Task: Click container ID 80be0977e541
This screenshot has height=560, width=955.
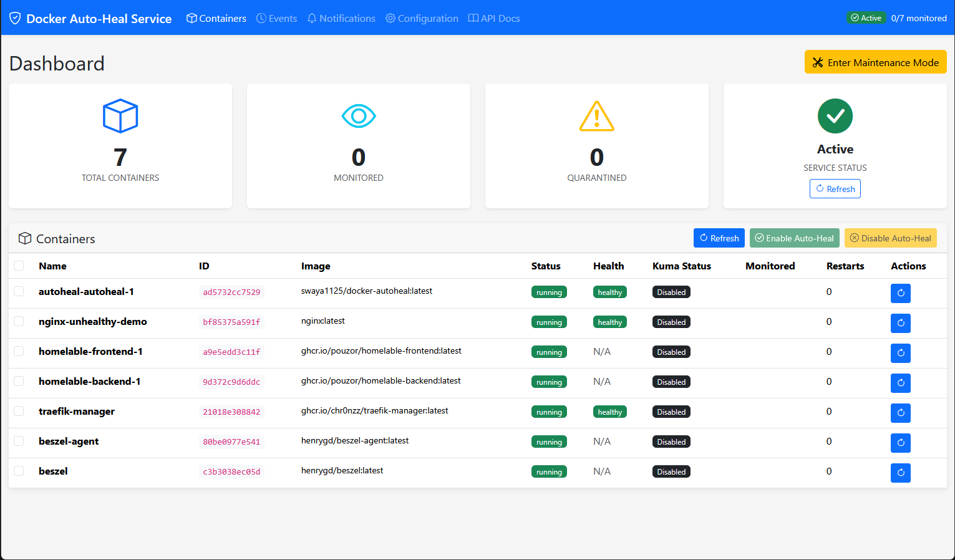Action: (231, 442)
